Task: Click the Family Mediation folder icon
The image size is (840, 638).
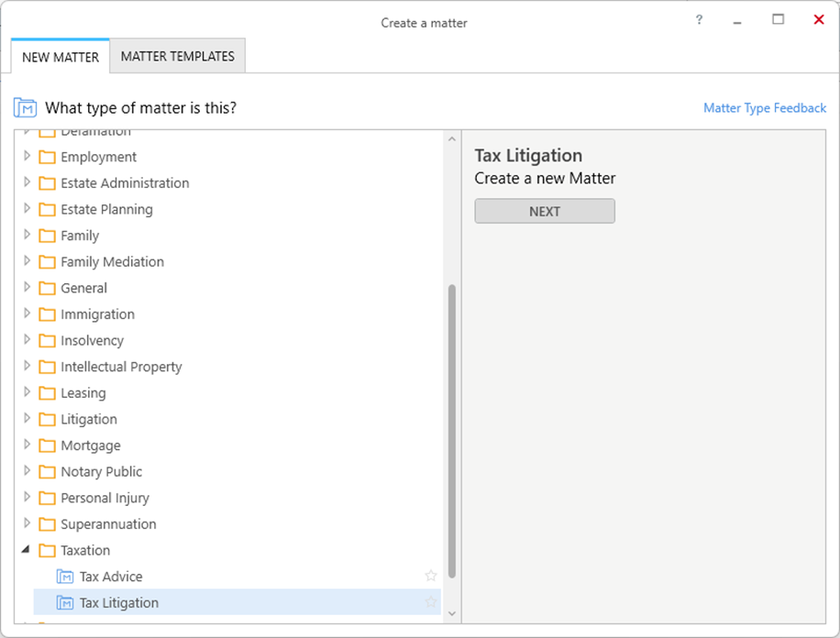Action: tap(47, 262)
